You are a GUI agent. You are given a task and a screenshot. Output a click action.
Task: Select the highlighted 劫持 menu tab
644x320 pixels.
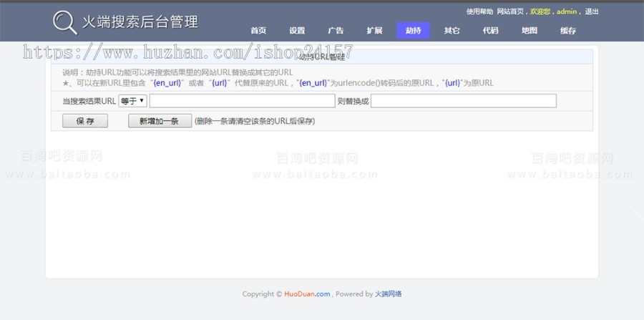413,30
